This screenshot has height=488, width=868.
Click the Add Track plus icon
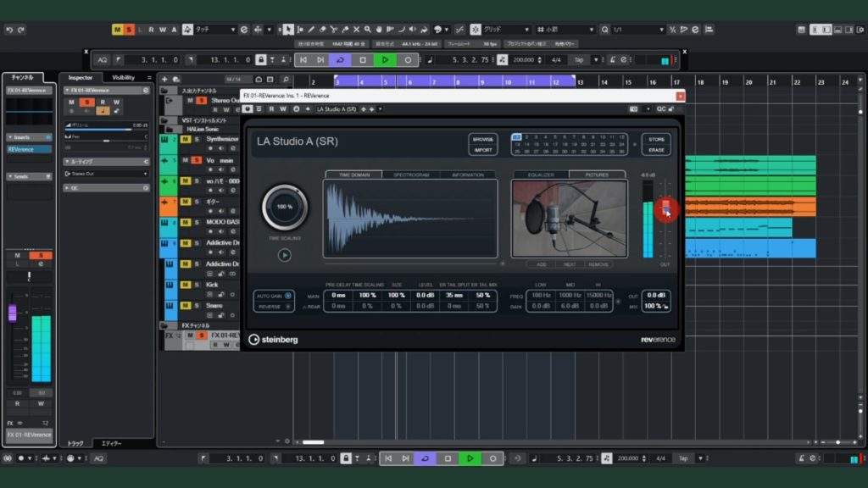click(x=164, y=80)
